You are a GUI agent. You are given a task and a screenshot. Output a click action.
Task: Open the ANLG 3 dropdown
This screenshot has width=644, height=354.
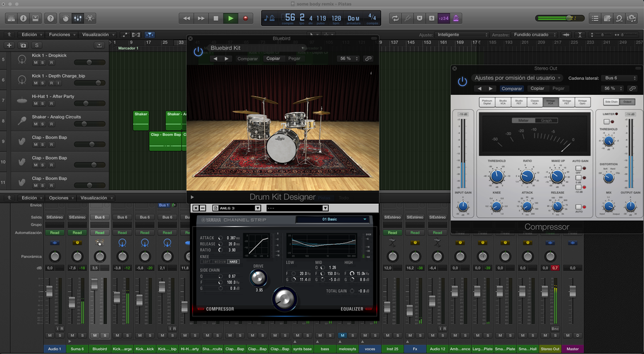(236, 208)
